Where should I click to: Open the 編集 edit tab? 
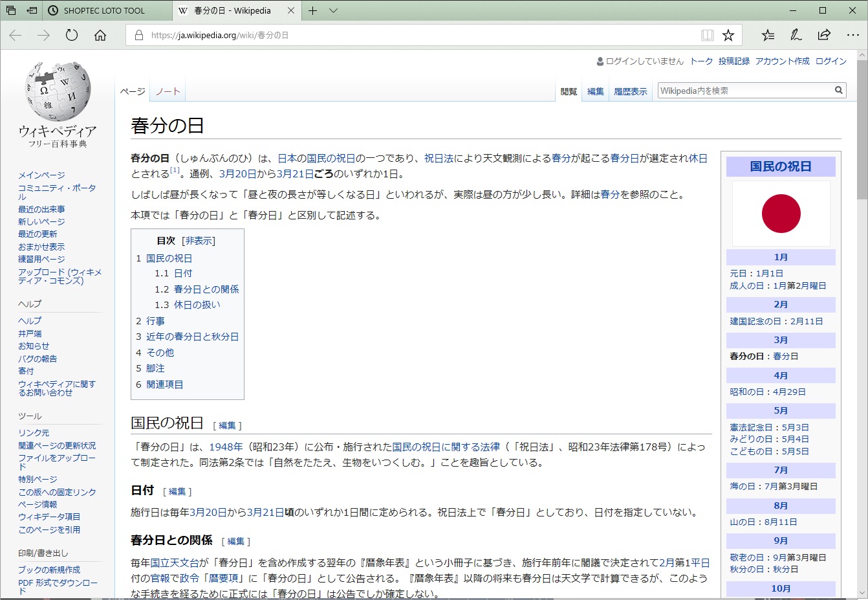click(596, 91)
